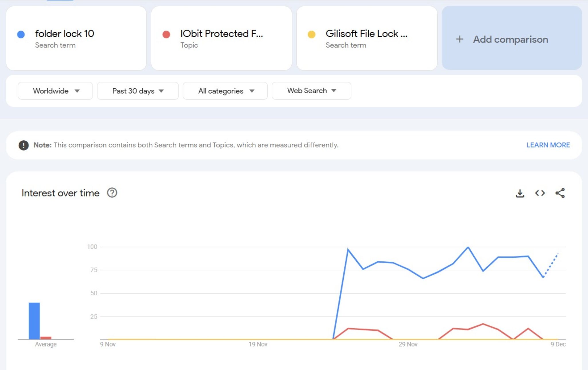
Task: Click the 9 Dec axis label
Action: (x=558, y=344)
